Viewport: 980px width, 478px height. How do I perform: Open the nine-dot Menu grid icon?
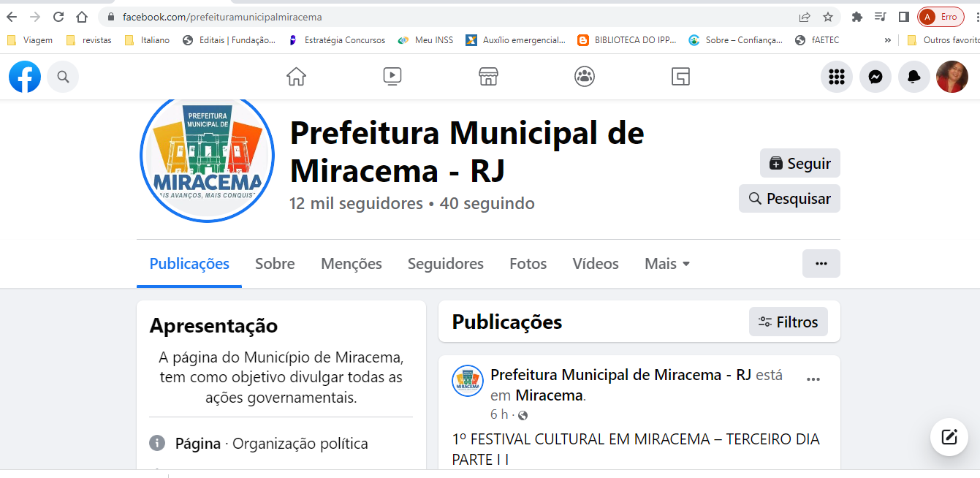(837, 77)
